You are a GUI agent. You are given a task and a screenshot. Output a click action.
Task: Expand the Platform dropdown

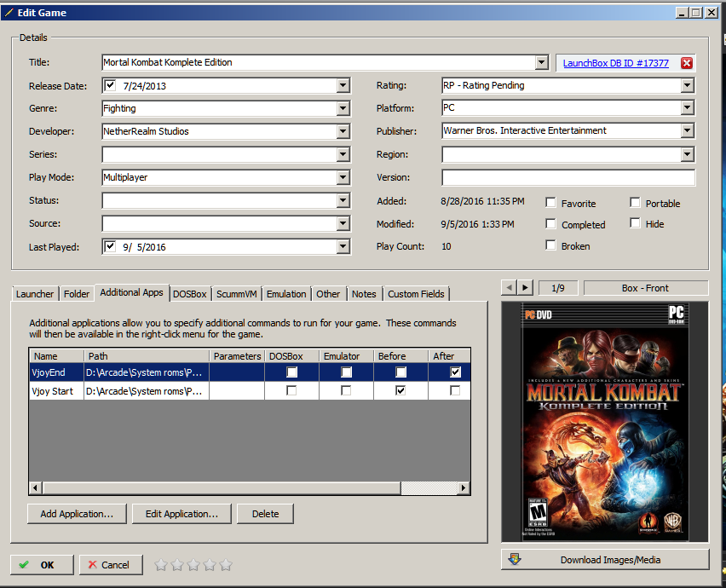pos(687,108)
